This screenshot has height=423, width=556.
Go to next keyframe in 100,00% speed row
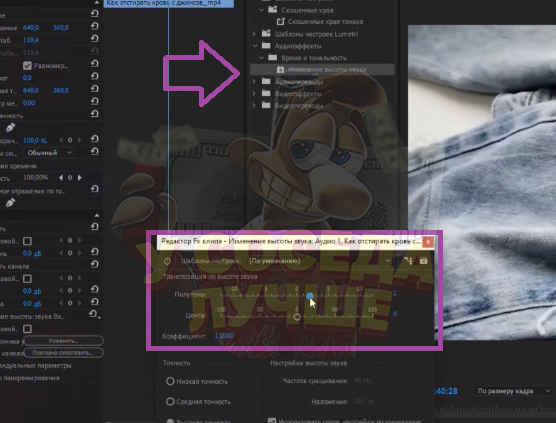click(x=80, y=177)
